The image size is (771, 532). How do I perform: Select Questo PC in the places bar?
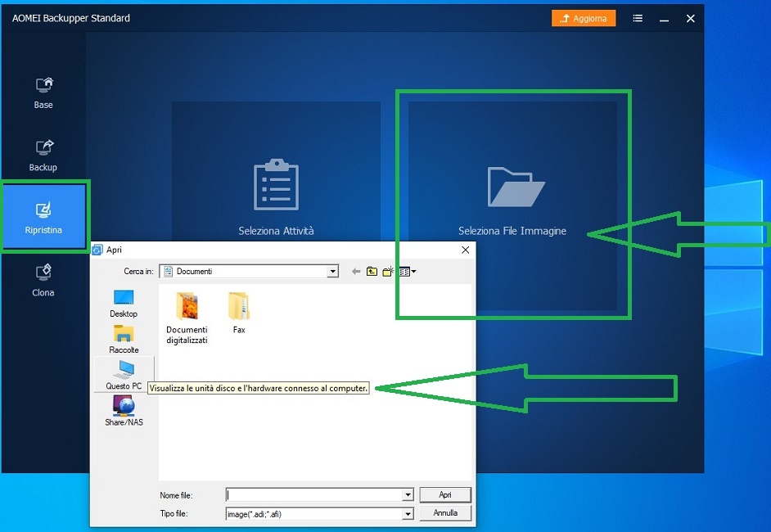(124, 375)
